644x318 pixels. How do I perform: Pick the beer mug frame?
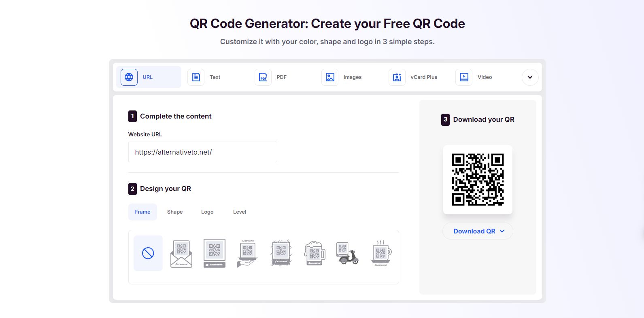(x=315, y=253)
